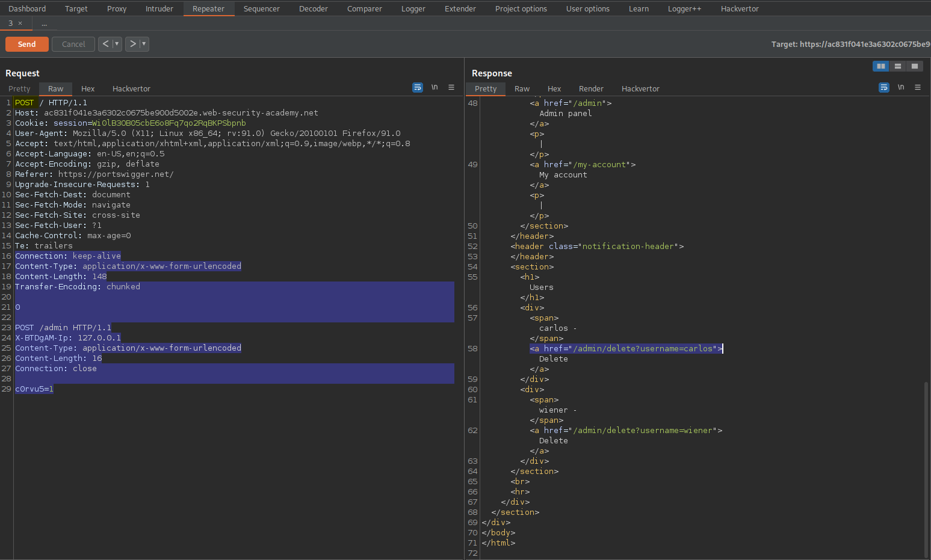Viewport: 931px width, 560px height.
Task: Switch Response view to Render
Action: 591,88
